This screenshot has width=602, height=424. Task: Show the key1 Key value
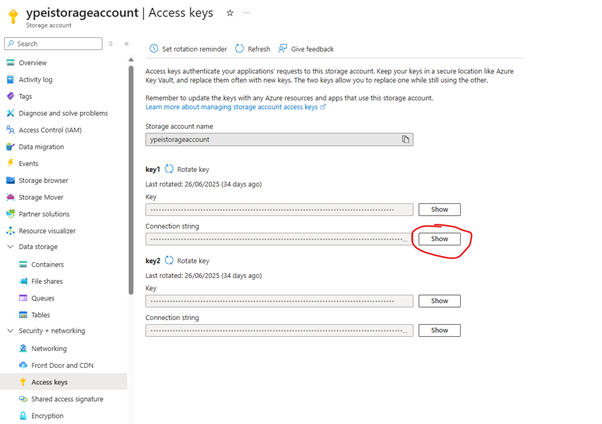point(439,209)
